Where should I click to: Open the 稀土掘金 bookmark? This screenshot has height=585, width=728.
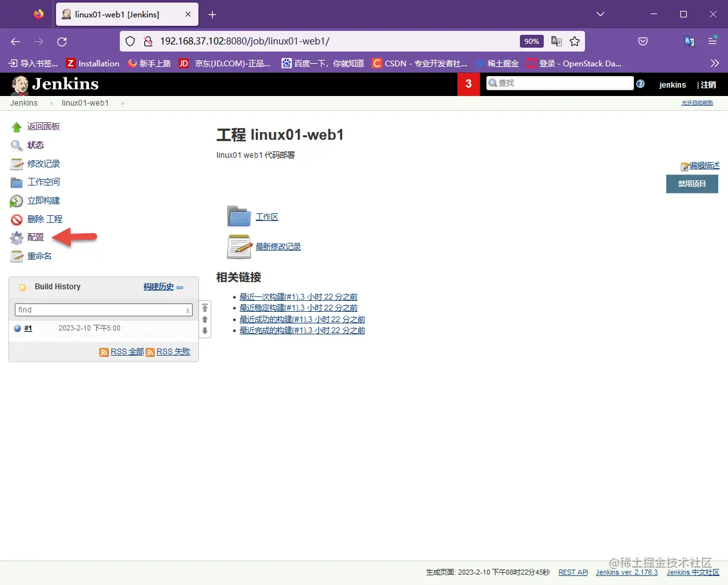[497, 63]
